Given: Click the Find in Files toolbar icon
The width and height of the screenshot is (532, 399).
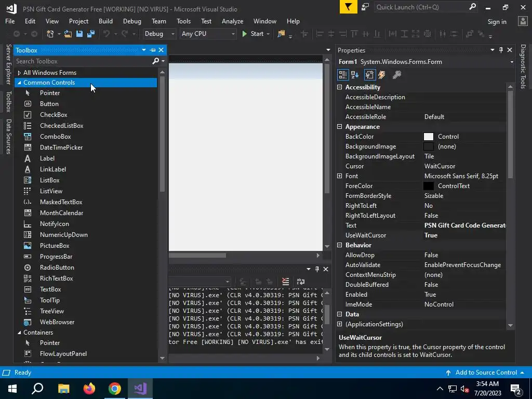Looking at the screenshot, I should pos(281,34).
